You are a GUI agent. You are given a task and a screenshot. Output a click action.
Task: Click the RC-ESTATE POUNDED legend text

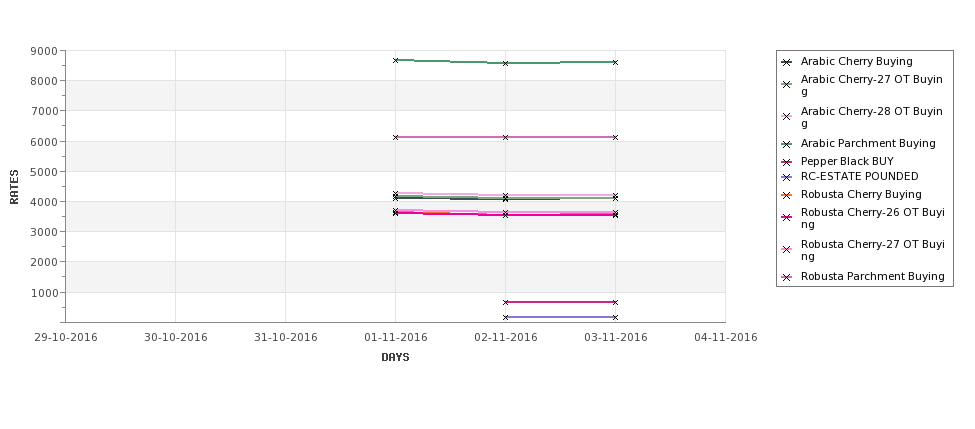[859, 177]
